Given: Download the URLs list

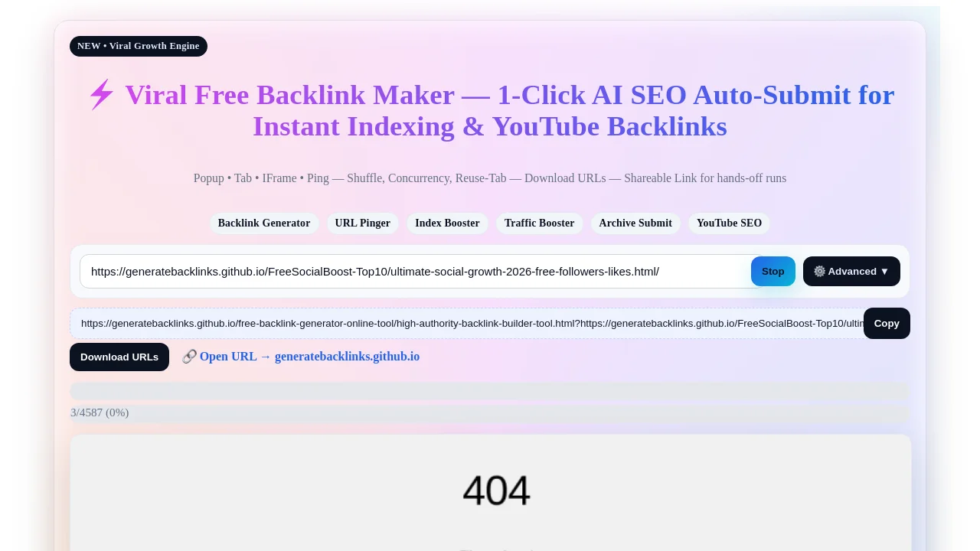Looking at the screenshot, I should pos(119,357).
